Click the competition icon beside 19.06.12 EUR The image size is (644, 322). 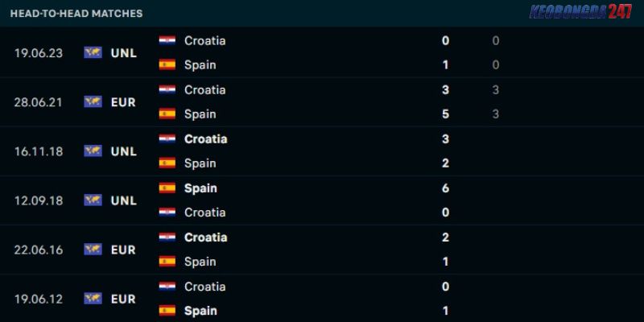click(93, 298)
